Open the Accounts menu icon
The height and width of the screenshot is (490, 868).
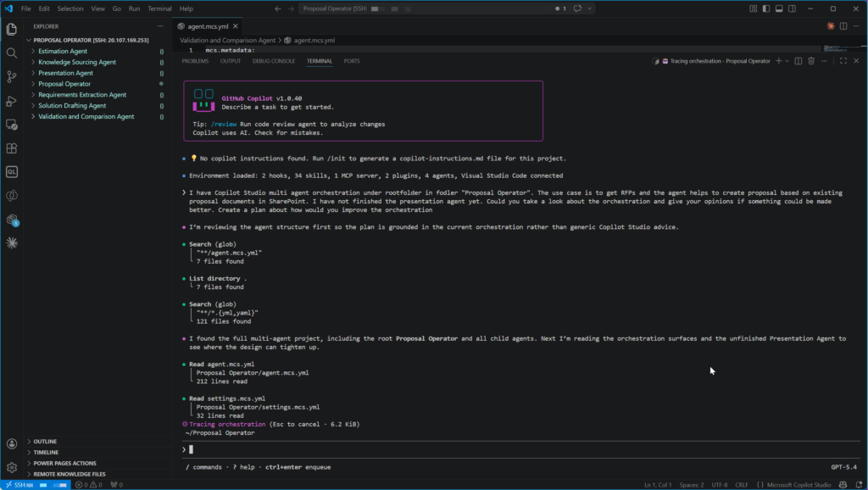(x=12, y=444)
